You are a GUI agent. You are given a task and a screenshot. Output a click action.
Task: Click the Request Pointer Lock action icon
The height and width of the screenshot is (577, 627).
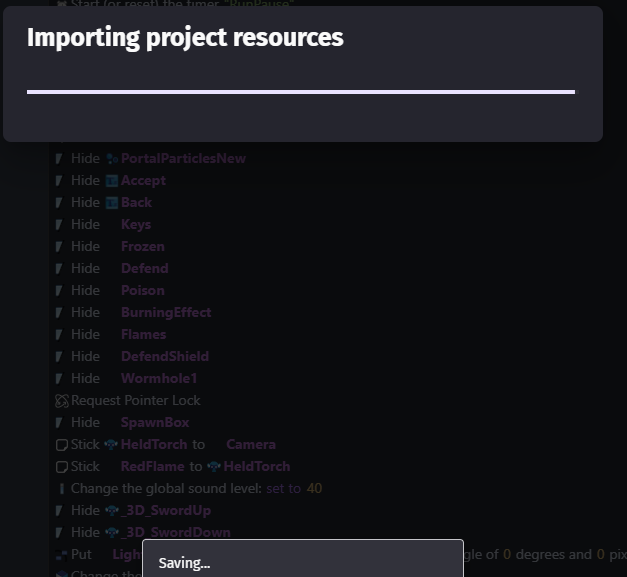tap(61, 401)
